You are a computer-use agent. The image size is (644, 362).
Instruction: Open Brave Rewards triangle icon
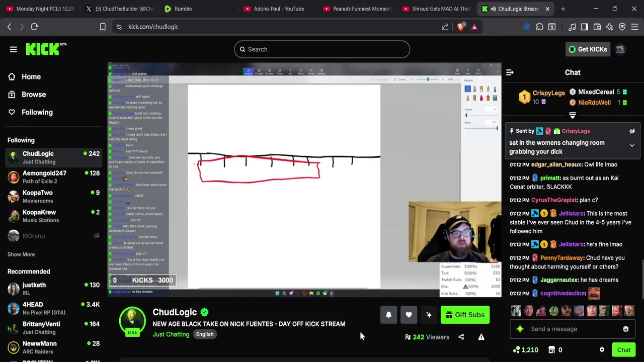click(x=474, y=27)
